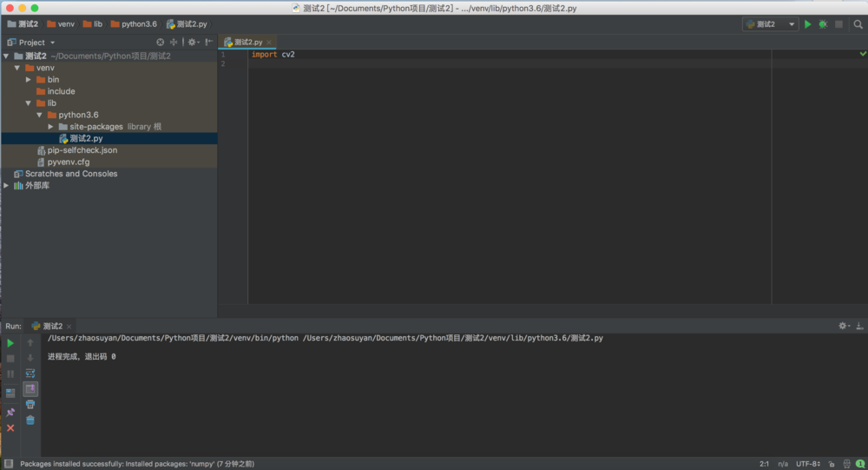Open Search Everywhere magnifier icon
This screenshot has width=868, height=470.
coord(858,24)
